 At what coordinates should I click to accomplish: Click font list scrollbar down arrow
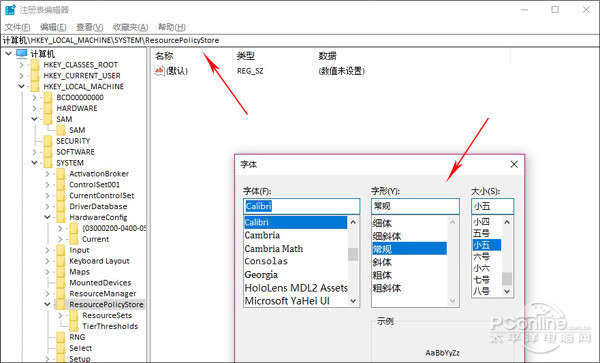(353, 301)
